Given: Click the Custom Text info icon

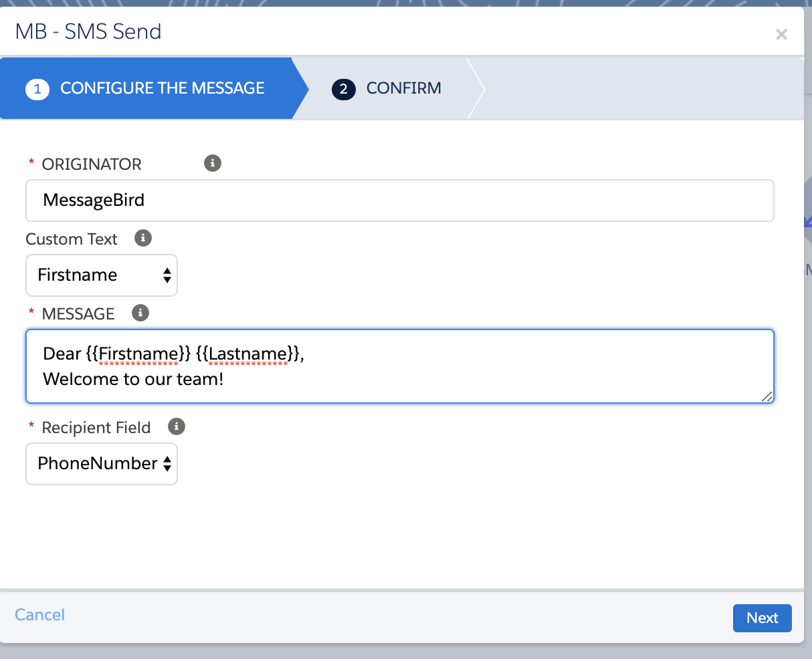Looking at the screenshot, I should 143,238.
